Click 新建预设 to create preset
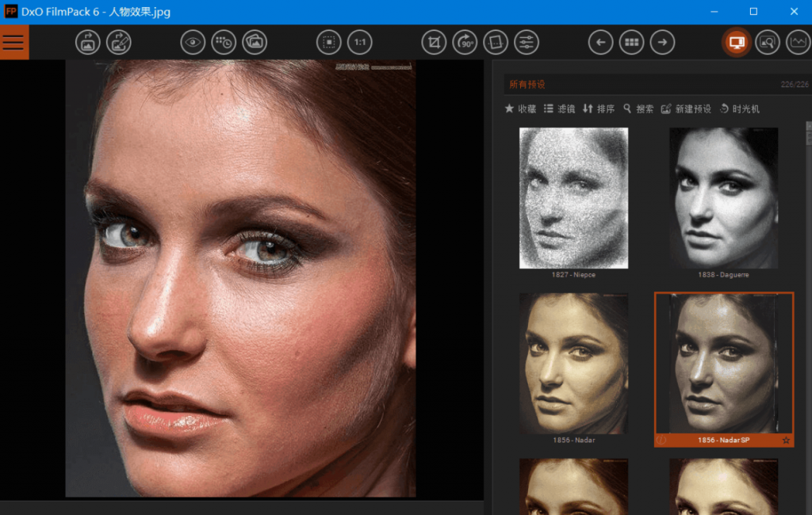The image size is (812, 515). (686, 109)
